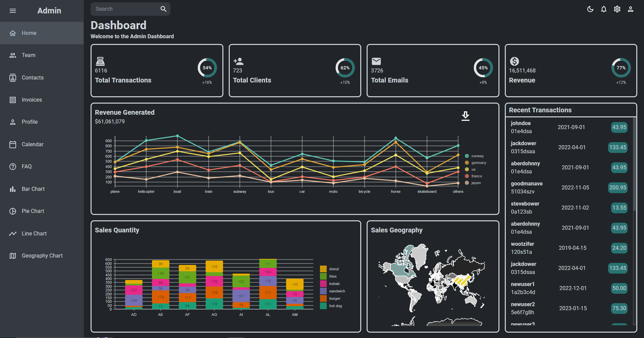The height and width of the screenshot is (338, 644).
Task: Click the search magnifier icon
Action: tap(163, 9)
